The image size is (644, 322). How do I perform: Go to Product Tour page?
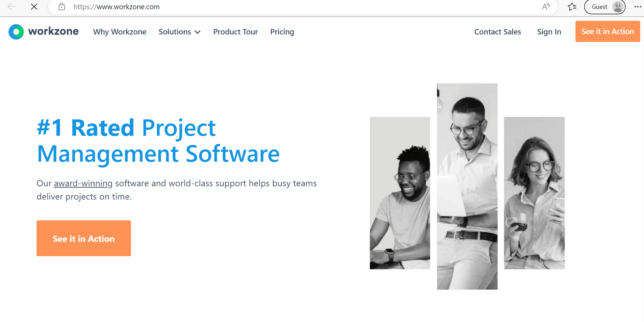pyautogui.click(x=236, y=32)
